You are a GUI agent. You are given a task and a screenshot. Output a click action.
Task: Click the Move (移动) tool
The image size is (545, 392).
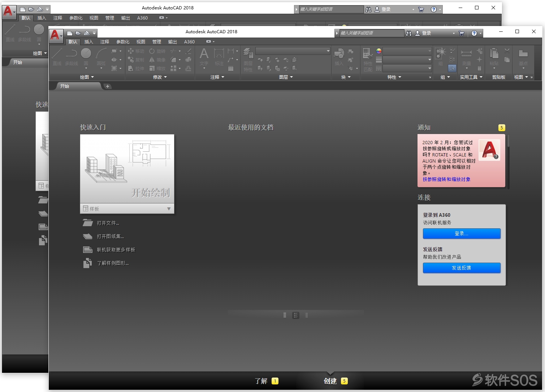click(x=136, y=51)
